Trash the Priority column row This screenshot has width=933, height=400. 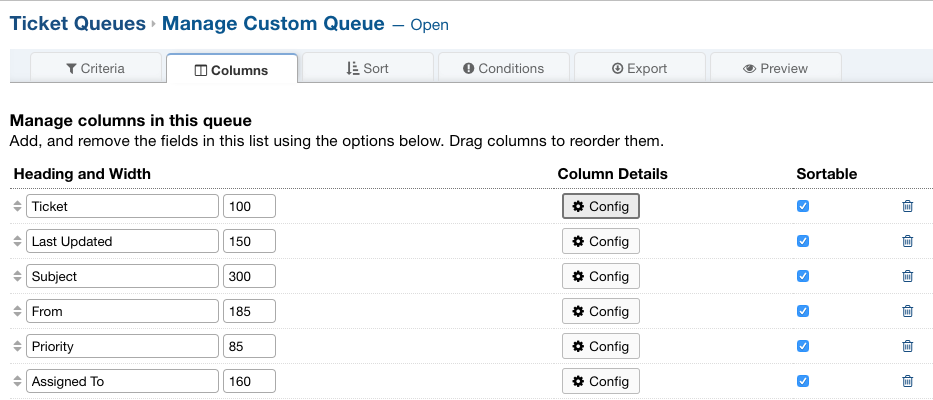click(907, 346)
